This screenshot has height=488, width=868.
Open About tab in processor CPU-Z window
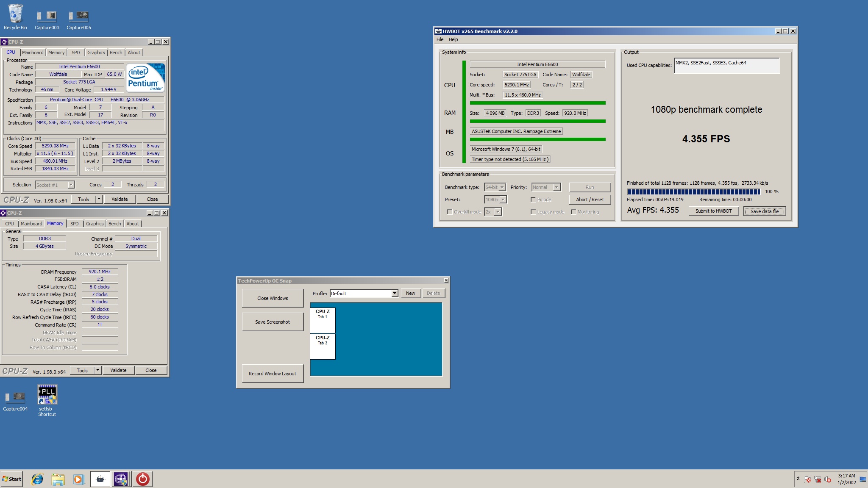[x=134, y=53]
